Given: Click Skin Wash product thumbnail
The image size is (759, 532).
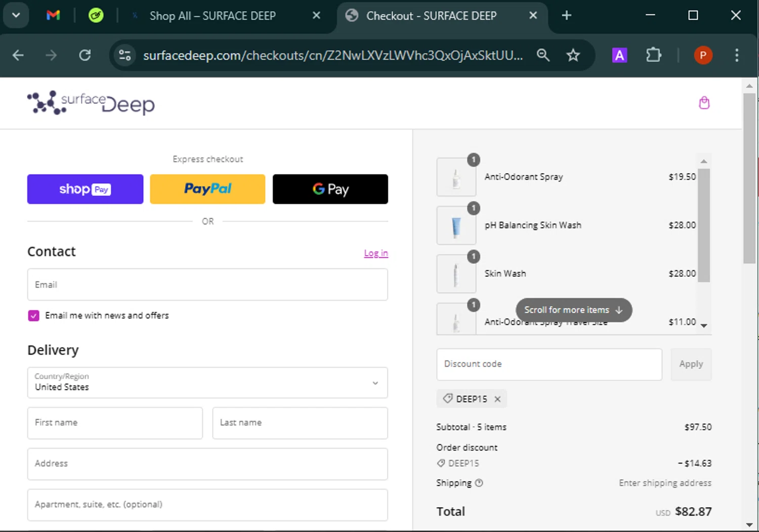Looking at the screenshot, I should [456, 274].
